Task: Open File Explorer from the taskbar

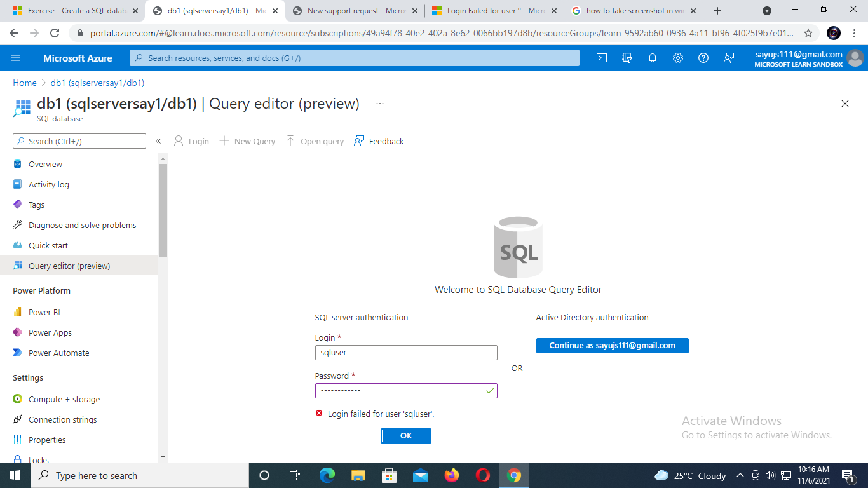Action: [x=358, y=475]
